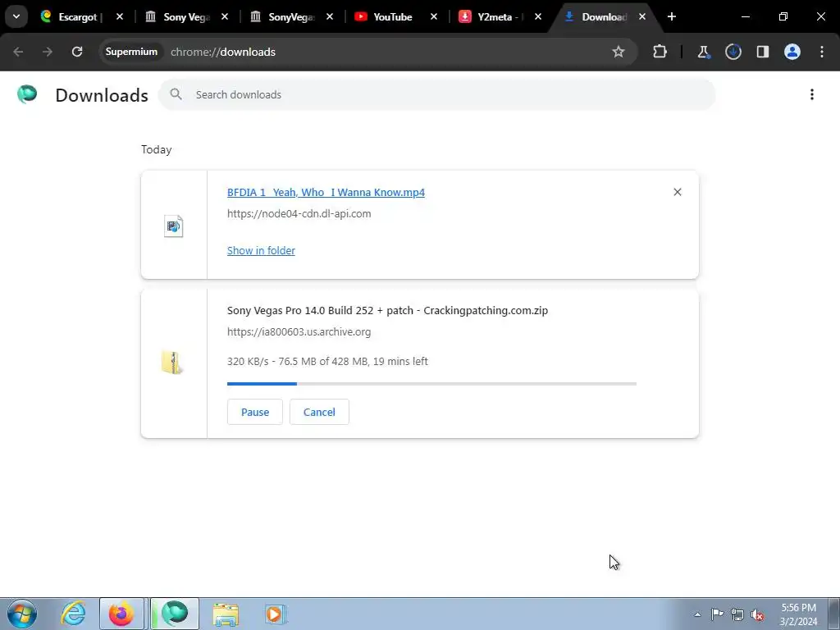The width and height of the screenshot is (840, 630).
Task: Launch Internet Explorer from taskbar
Action: [73, 614]
